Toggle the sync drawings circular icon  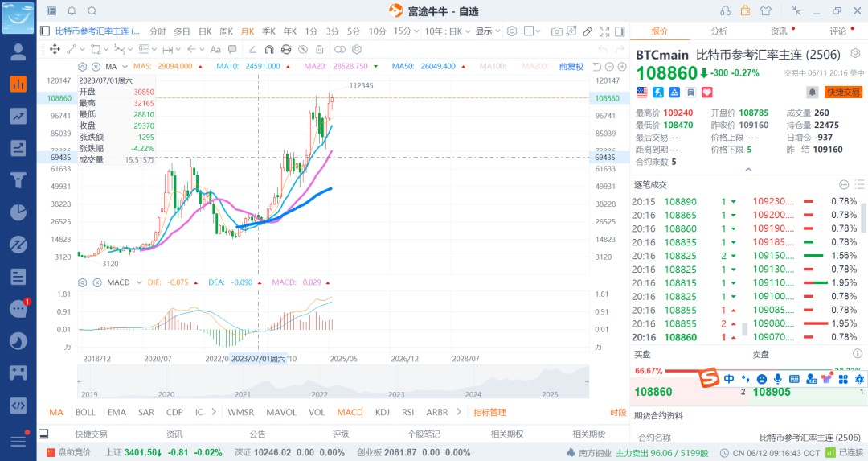[x=286, y=49]
